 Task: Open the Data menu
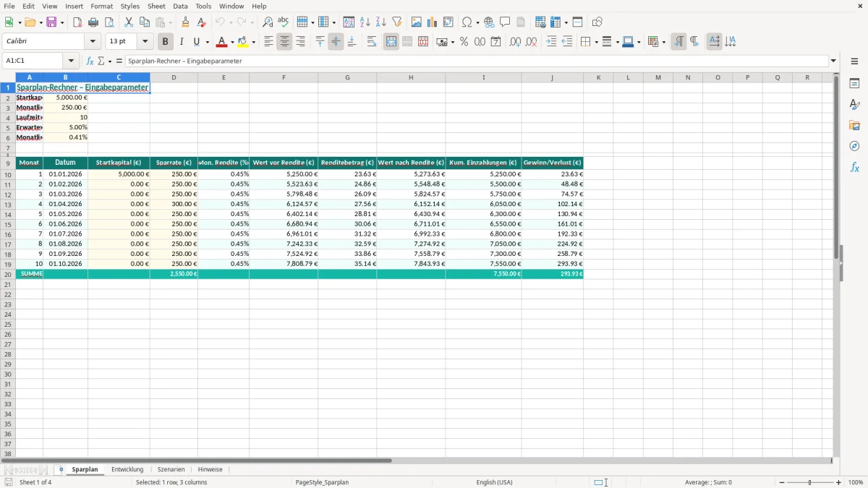coord(180,6)
